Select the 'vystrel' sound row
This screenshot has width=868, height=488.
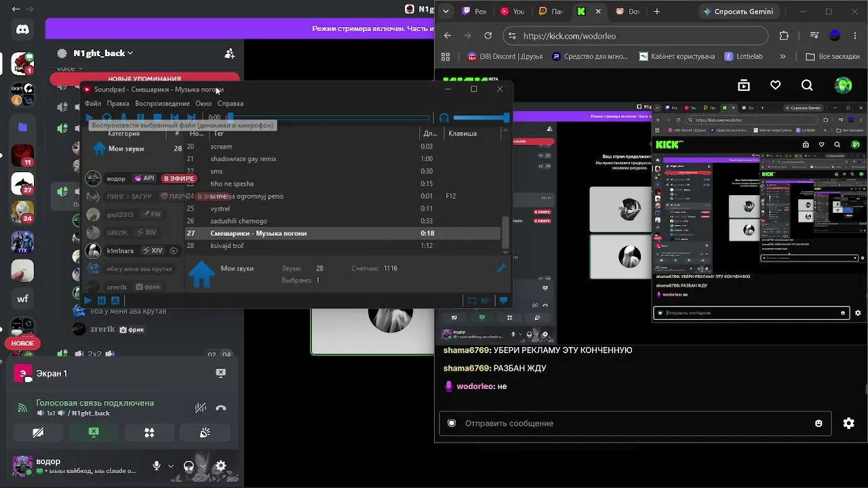coord(343,209)
